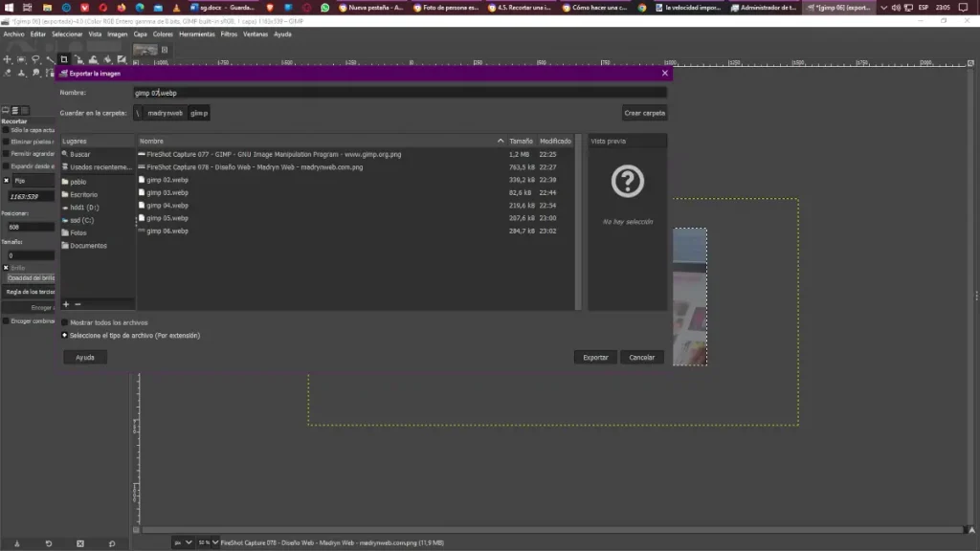Viewport: 980px width, 551px height.
Task: Open the px units dropdown
Action: click(x=182, y=542)
